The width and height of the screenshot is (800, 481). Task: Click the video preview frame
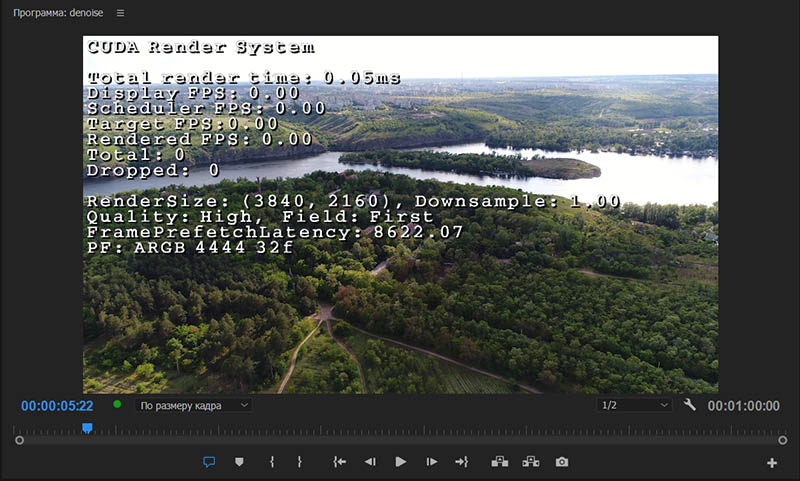401,214
